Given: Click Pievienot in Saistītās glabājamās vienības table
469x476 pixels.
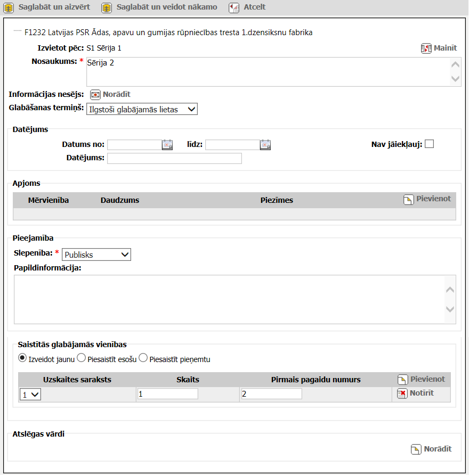Looking at the screenshot, I should click(x=403, y=380).
